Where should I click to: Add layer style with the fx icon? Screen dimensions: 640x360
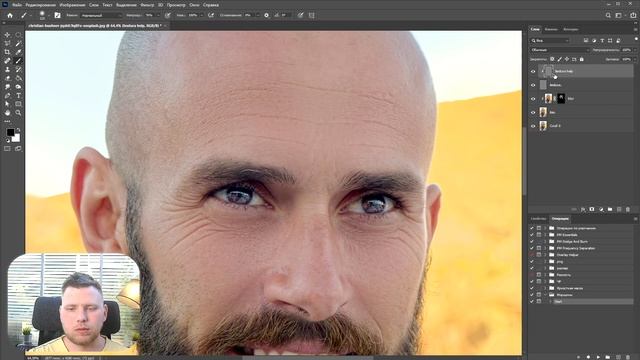[x=583, y=209]
